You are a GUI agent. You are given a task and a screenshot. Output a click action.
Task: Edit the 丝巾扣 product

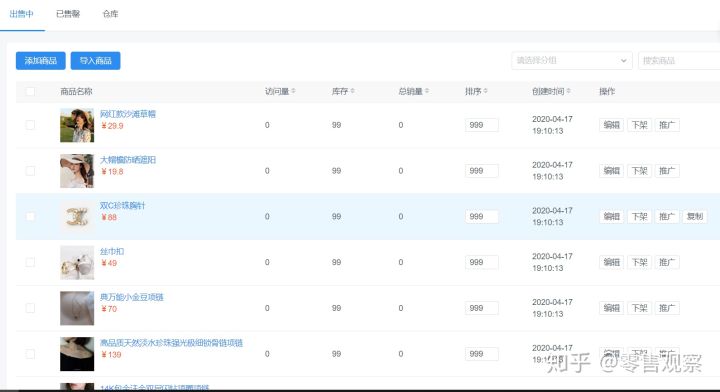coord(611,262)
